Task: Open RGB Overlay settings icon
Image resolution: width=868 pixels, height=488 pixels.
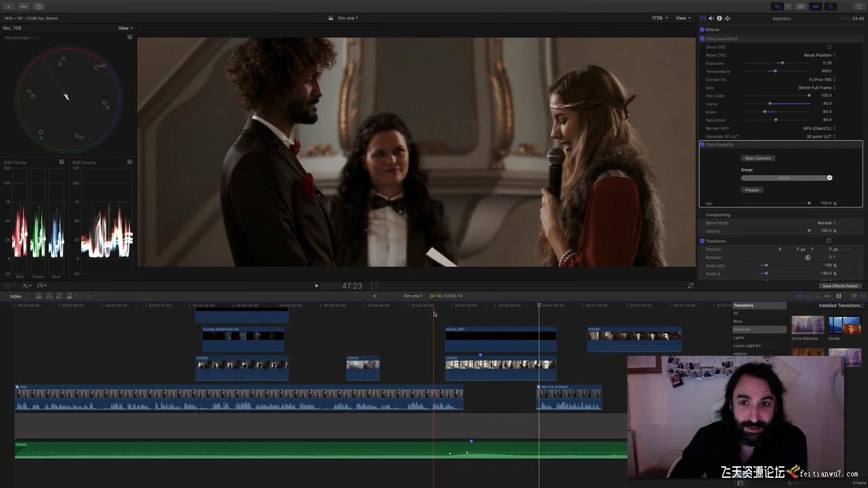Action: tap(130, 162)
